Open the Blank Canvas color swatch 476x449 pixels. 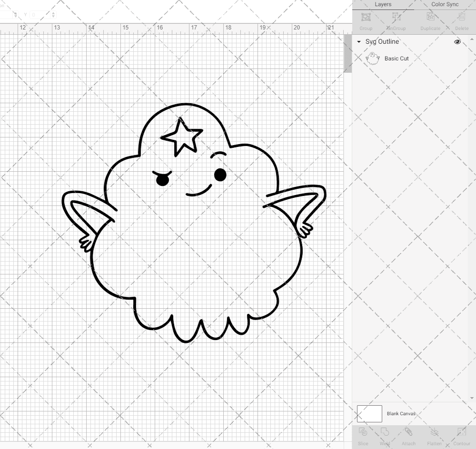(x=369, y=413)
